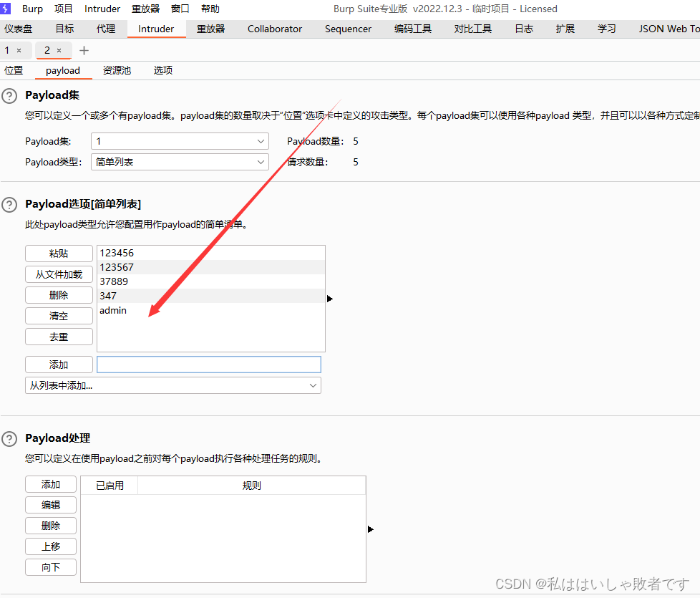The height and width of the screenshot is (598, 700).
Task: Open the Burp menu
Action: pos(32,9)
